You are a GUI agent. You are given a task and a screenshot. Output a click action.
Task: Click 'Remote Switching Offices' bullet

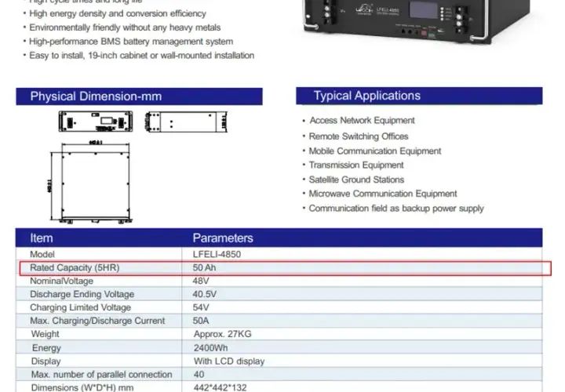[x=359, y=136]
